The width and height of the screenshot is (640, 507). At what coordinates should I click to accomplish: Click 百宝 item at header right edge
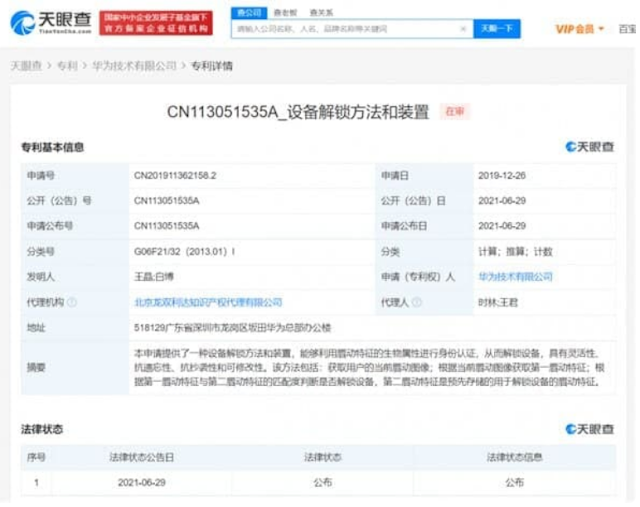pyautogui.click(x=628, y=29)
